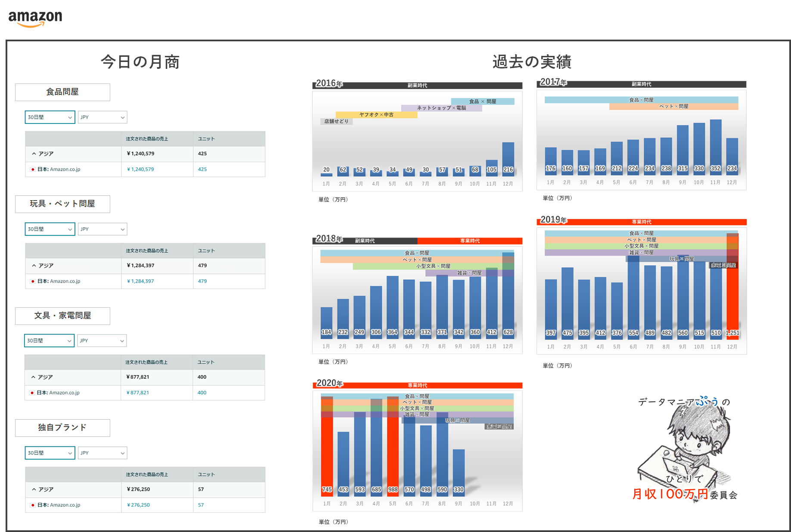Open the 30日間 dropdown under 独自ブランド

tap(50, 453)
